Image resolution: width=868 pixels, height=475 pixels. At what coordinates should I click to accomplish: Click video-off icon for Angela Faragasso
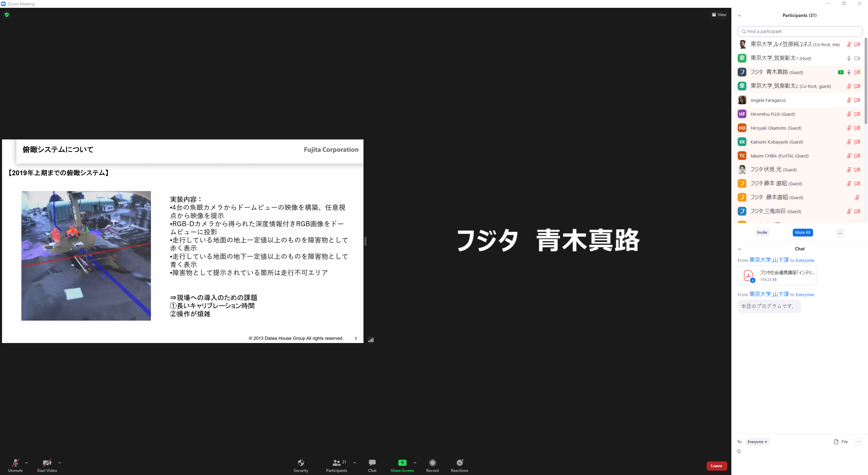pyautogui.click(x=857, y=100)
